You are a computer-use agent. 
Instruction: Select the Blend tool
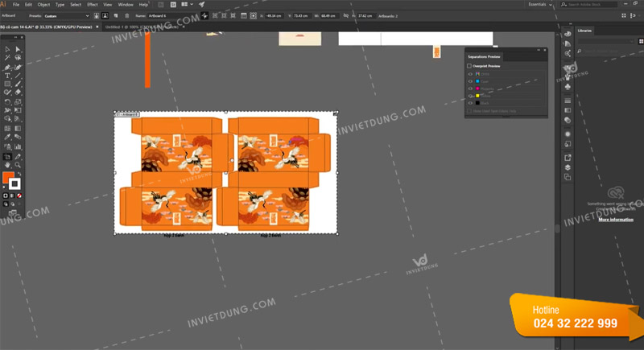click(18, 137)
